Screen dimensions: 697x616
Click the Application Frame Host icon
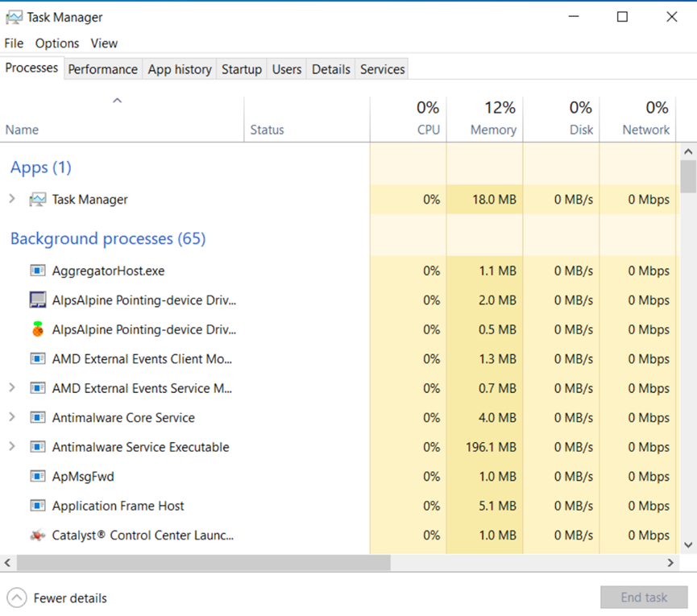[x=38, y=506]
